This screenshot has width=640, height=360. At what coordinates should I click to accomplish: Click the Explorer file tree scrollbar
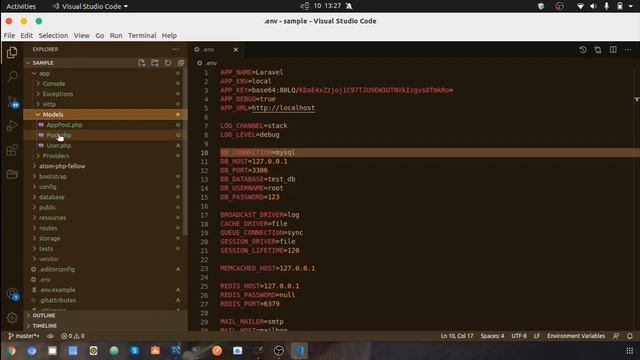186,152
